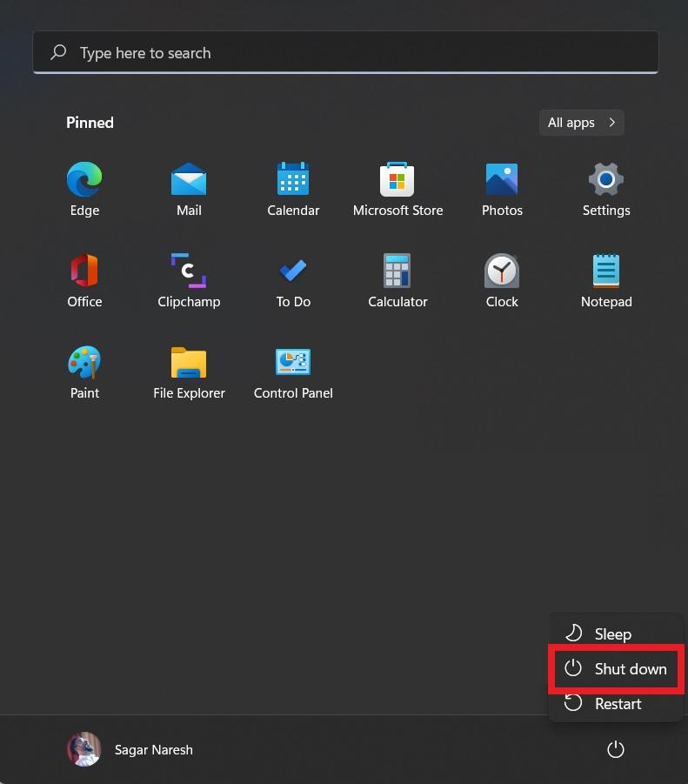Open the Calculator app

click(397, 280)
